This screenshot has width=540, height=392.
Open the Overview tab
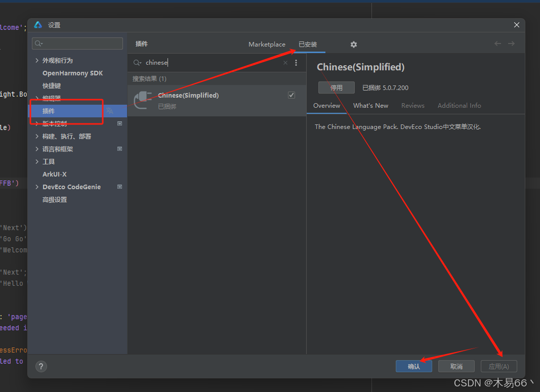(326, 106)
